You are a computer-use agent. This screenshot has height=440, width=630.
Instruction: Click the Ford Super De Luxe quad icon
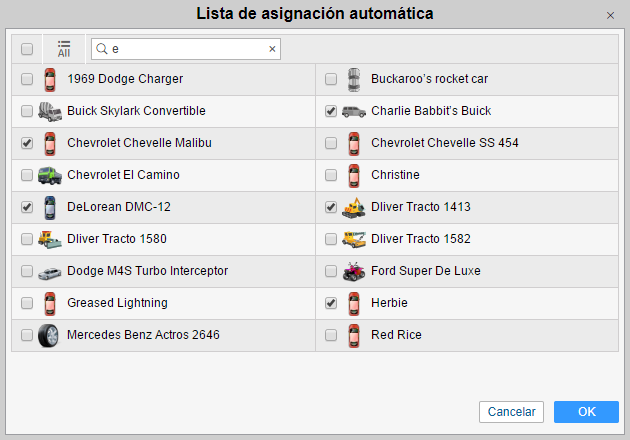(x=353, y=271)
